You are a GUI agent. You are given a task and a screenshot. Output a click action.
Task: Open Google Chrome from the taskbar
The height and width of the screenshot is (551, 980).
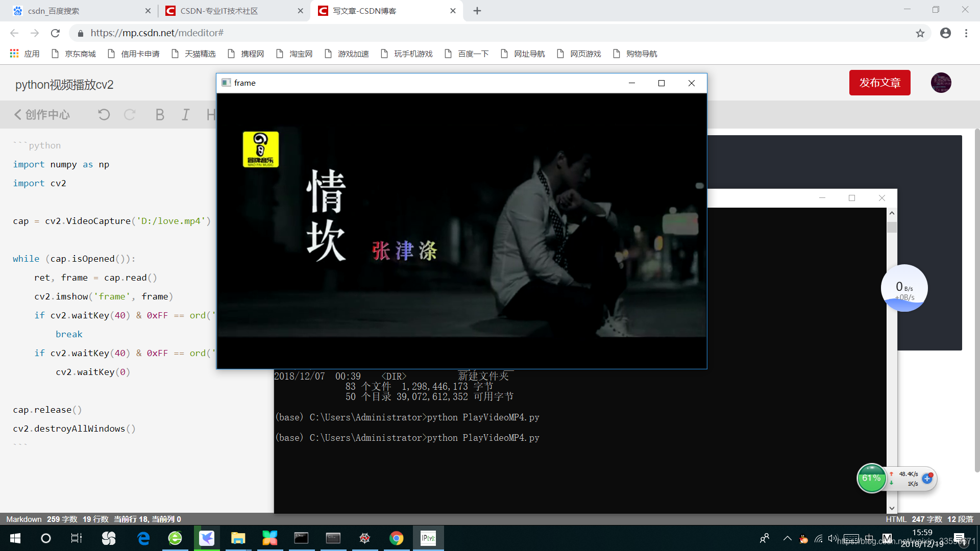click(x=397, y=538)
